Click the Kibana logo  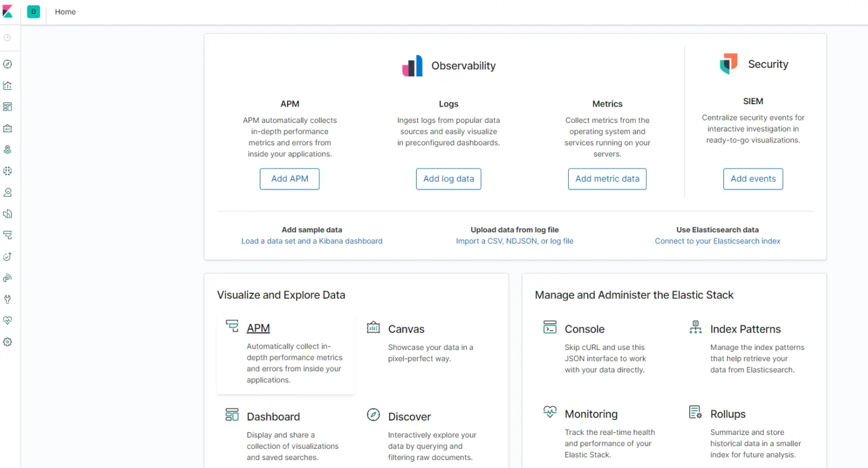pyautogui.click(x=8, y=12)
